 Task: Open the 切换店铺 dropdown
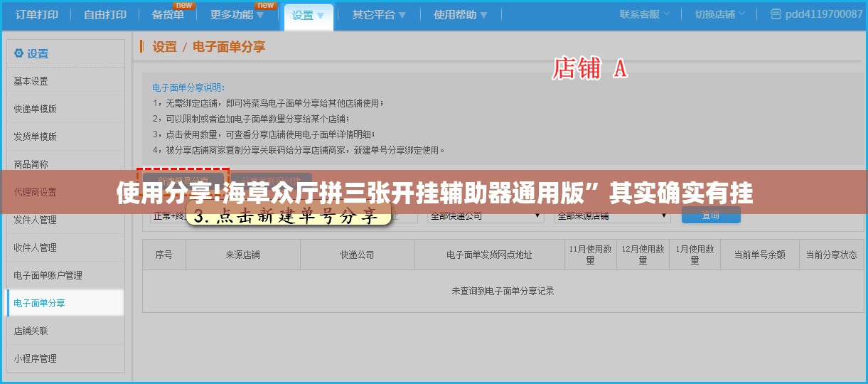[720, 14]
